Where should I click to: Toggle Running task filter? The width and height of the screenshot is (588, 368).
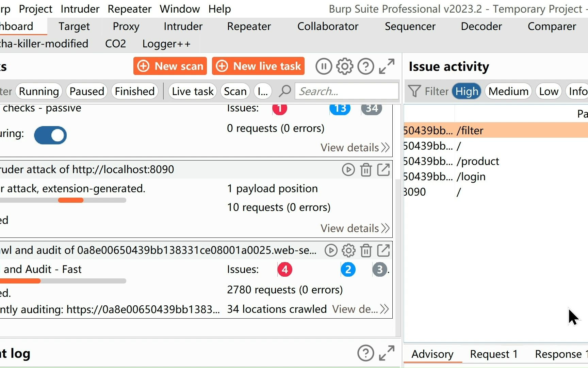point(39,91)
